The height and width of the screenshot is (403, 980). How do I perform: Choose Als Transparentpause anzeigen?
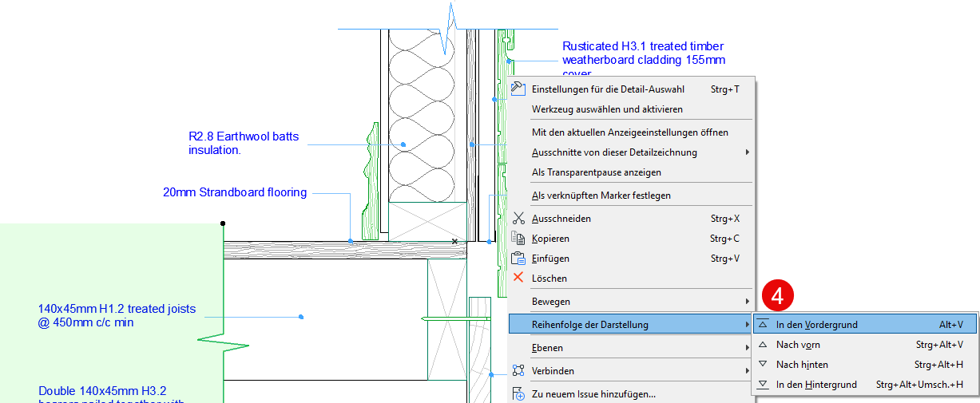(631, 172)
